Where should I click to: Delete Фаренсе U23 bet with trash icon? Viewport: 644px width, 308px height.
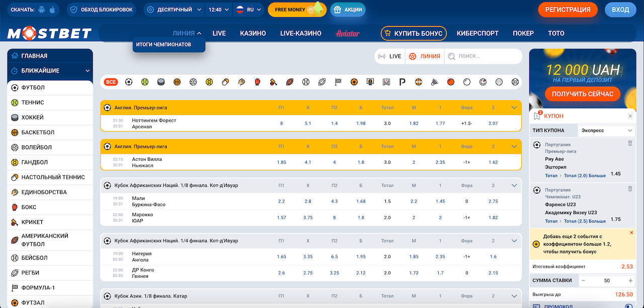630,189
